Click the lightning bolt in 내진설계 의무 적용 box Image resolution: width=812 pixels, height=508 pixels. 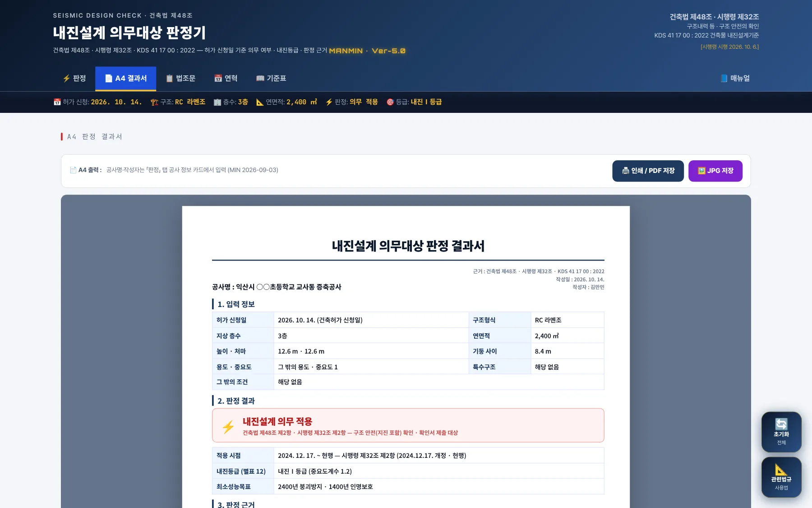click(x=228, y=427)
